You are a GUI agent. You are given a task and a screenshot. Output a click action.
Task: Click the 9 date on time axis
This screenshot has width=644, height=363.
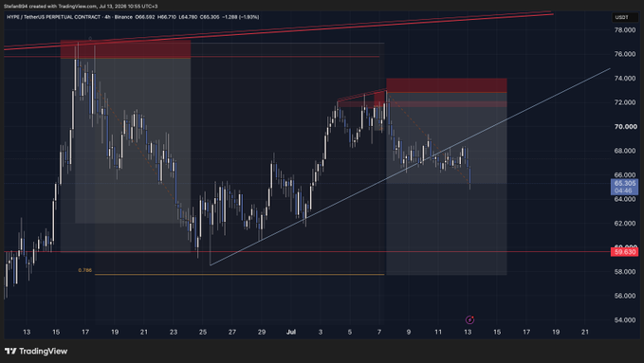[x=409, y=332]
